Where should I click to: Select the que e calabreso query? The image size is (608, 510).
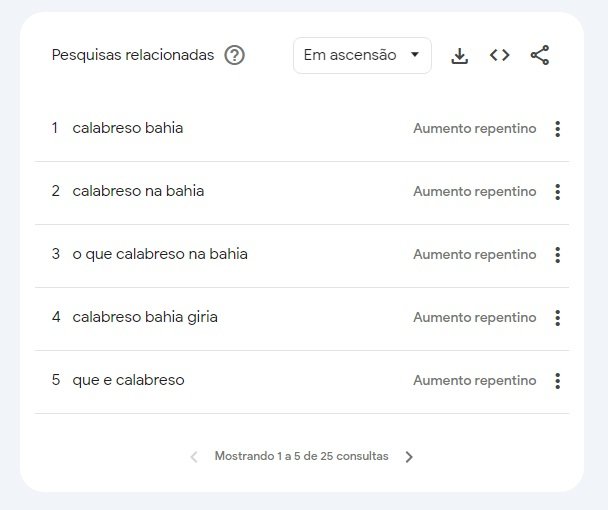coord(128,380)
